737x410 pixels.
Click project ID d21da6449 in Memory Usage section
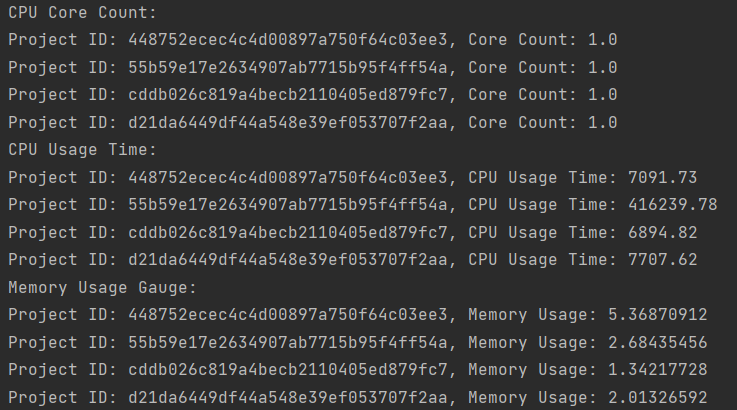pos(288,398)
